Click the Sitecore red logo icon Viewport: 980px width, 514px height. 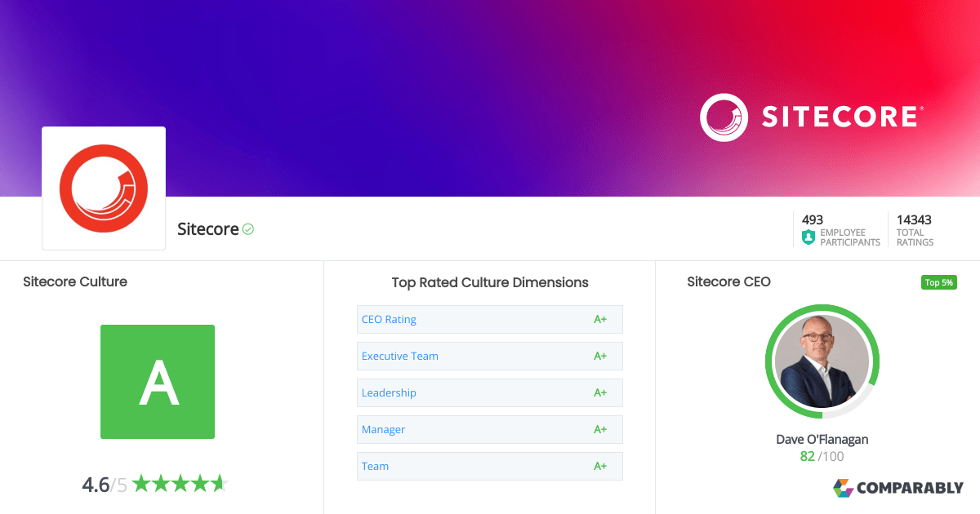pos(103,188)
